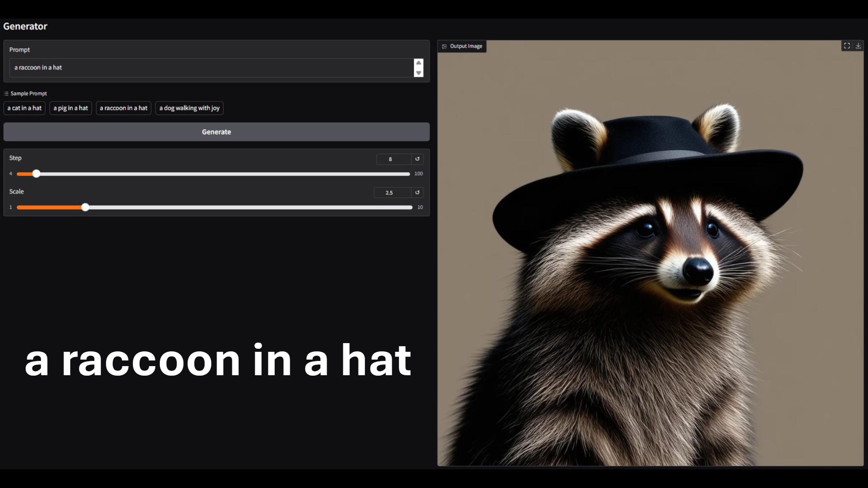
Task: Click the Sample Prompt list icon
Action: 6,94
